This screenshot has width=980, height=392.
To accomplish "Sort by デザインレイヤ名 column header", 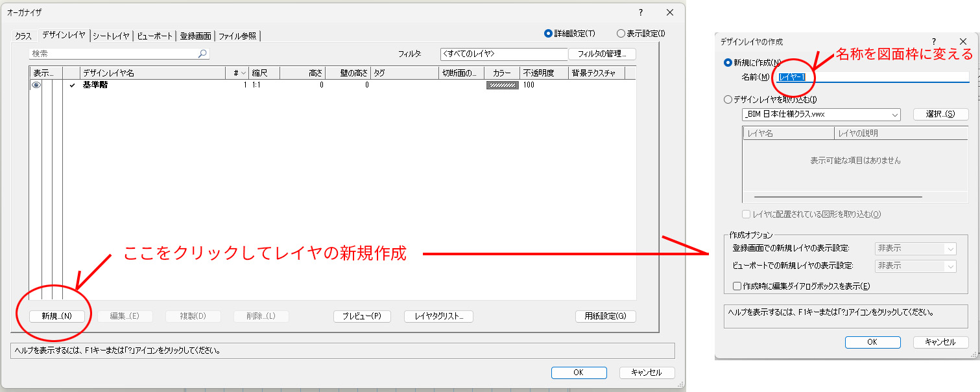I will pyautogui.click(x=152, y=73).
